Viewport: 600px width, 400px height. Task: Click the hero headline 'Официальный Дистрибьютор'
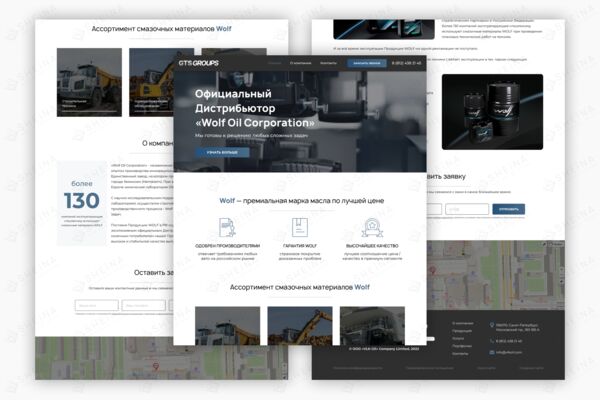[235, 101]
